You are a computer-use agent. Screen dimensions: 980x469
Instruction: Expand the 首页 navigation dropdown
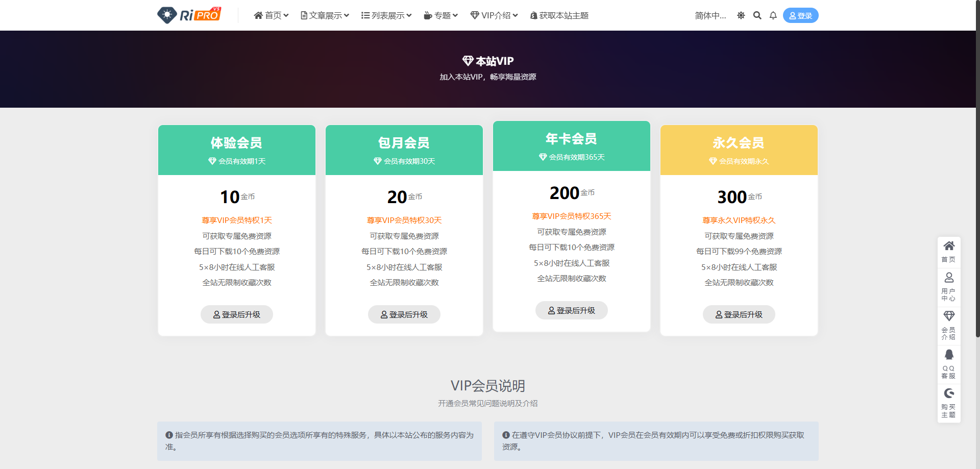271,15
